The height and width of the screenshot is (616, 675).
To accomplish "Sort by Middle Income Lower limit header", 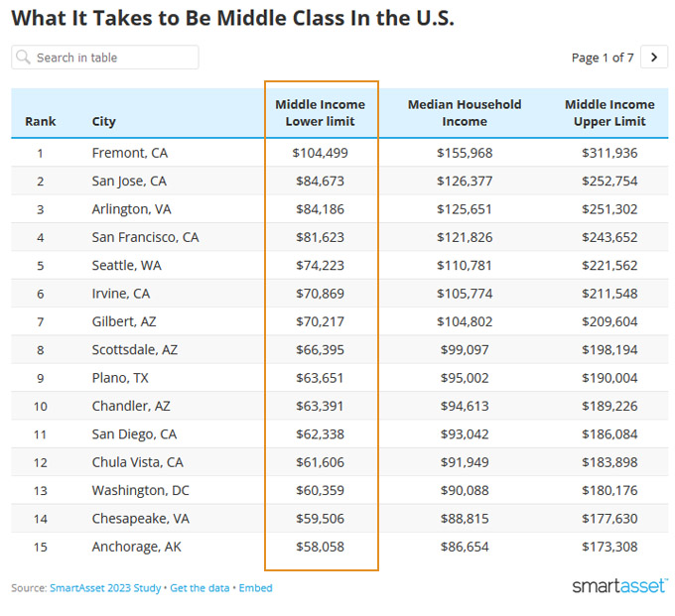I will point(321,113).
